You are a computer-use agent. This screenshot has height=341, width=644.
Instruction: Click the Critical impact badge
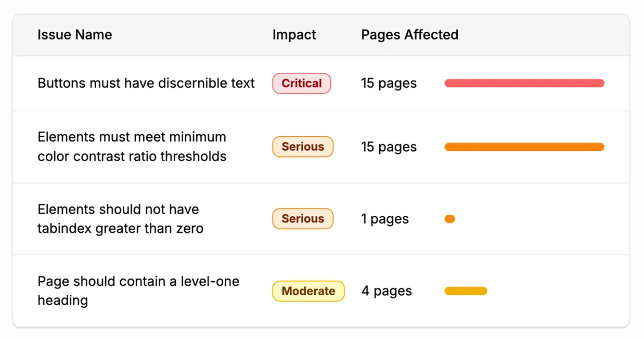pos(302,83)
